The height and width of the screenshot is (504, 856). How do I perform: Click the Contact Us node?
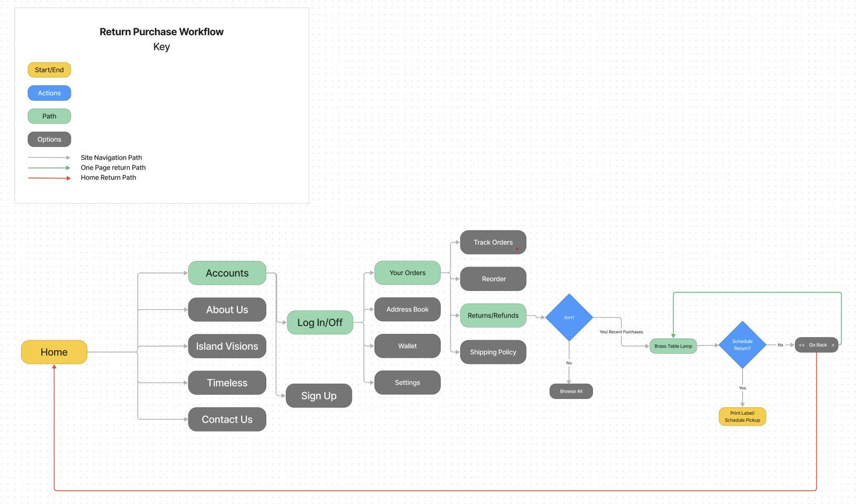227,419
